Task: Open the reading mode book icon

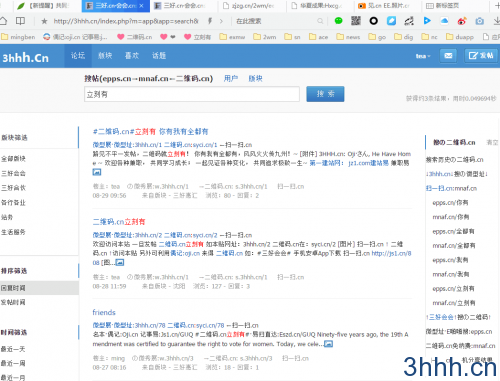Action: (x=20, y=21)
